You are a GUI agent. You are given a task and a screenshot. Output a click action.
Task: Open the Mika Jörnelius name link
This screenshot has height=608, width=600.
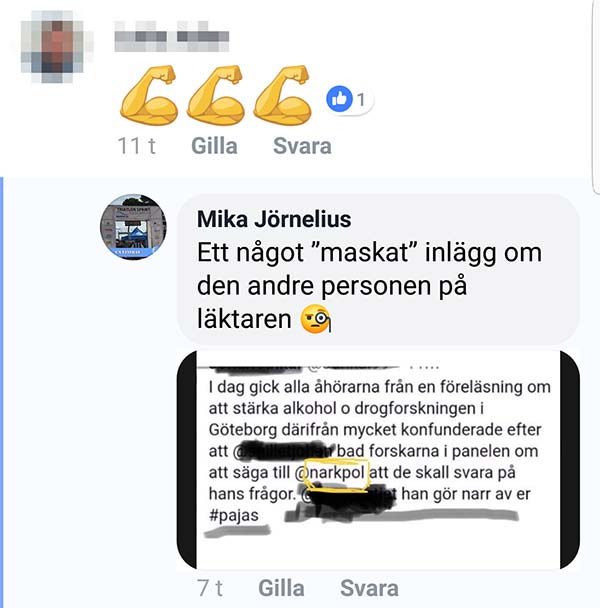(274, 219)
